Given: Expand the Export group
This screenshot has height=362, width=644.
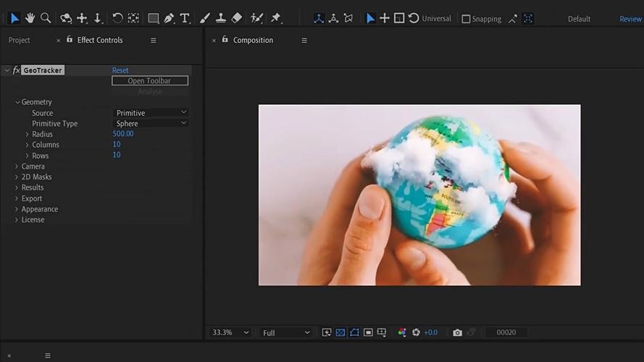Looking at the screenshot, I should [17, 198].
